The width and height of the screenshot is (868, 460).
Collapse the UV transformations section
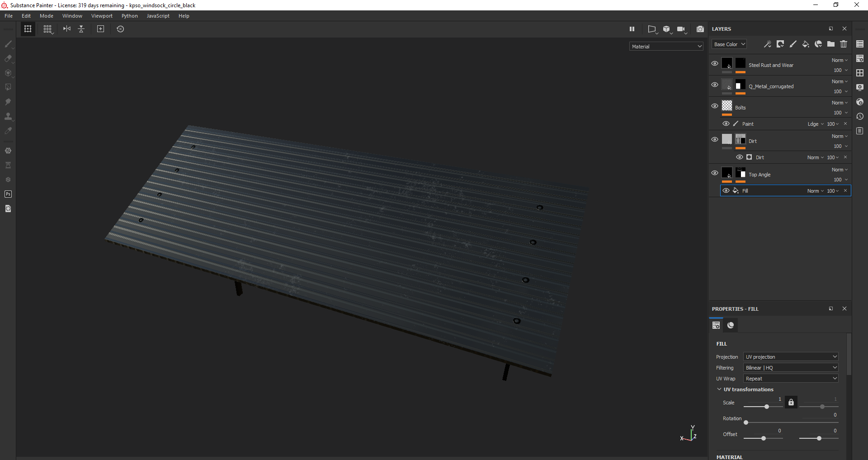(x=719, y=389)
